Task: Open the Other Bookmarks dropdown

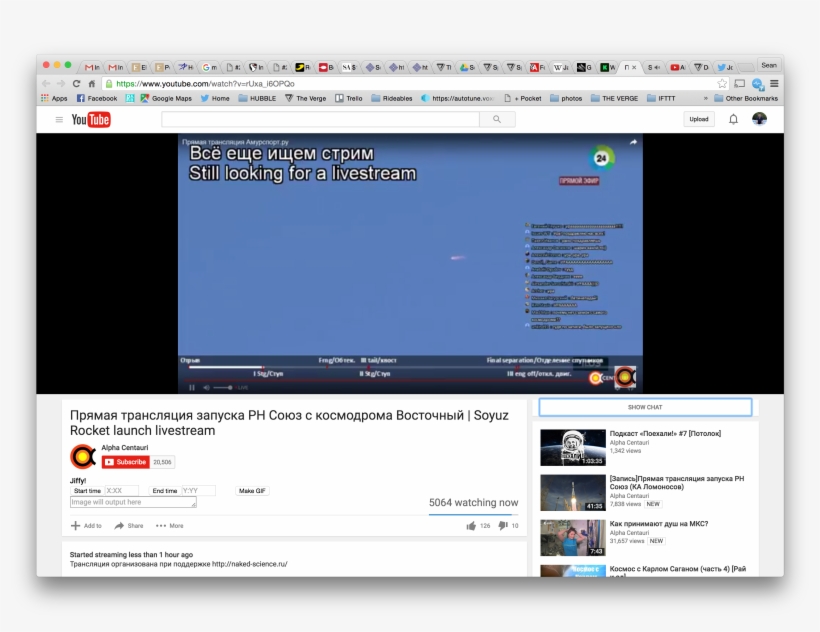Action: coord(746,97)
